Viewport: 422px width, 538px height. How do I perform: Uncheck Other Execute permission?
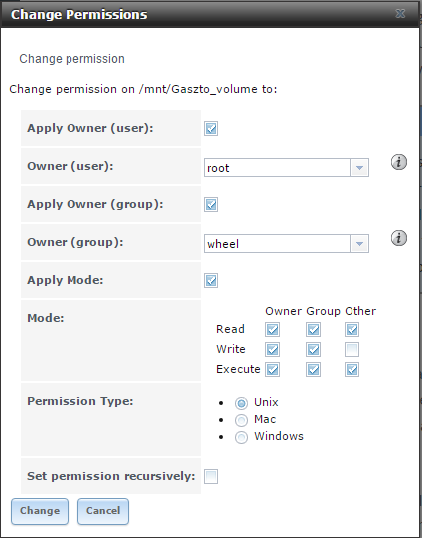[x=352, y=370]
